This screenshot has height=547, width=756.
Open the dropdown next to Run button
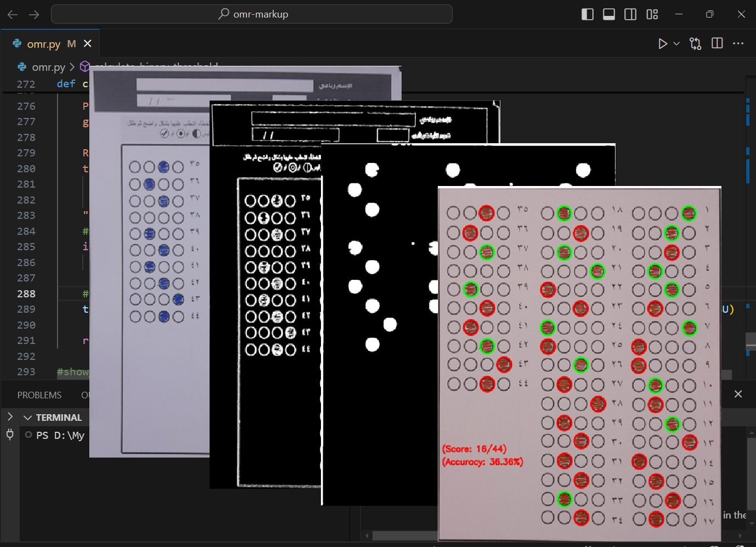[676, 44]
